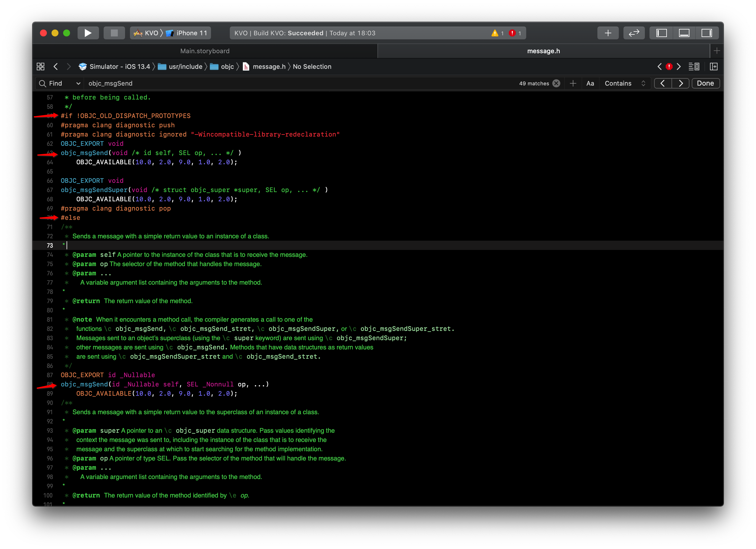Viewport: 756px width, 549px height.
Task: Toggle the Debug area bottom panel
Action: (x=684, y=33)
